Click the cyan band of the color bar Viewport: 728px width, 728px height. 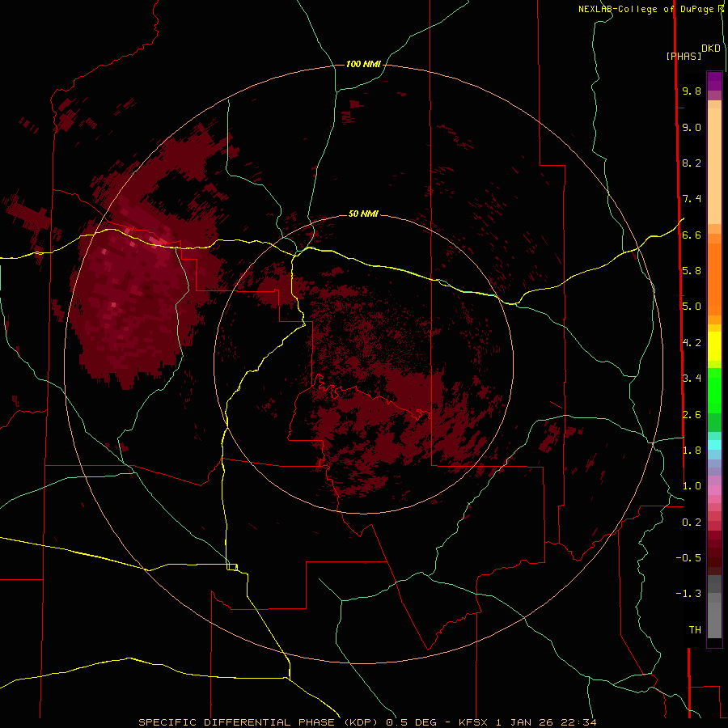(714, 445)
